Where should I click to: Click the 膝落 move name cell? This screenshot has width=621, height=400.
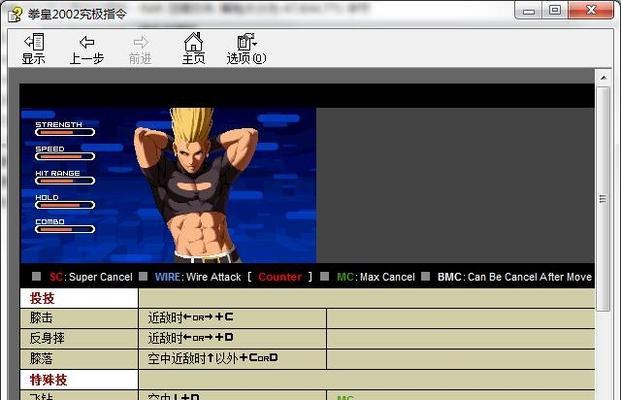tap(79, 359)
